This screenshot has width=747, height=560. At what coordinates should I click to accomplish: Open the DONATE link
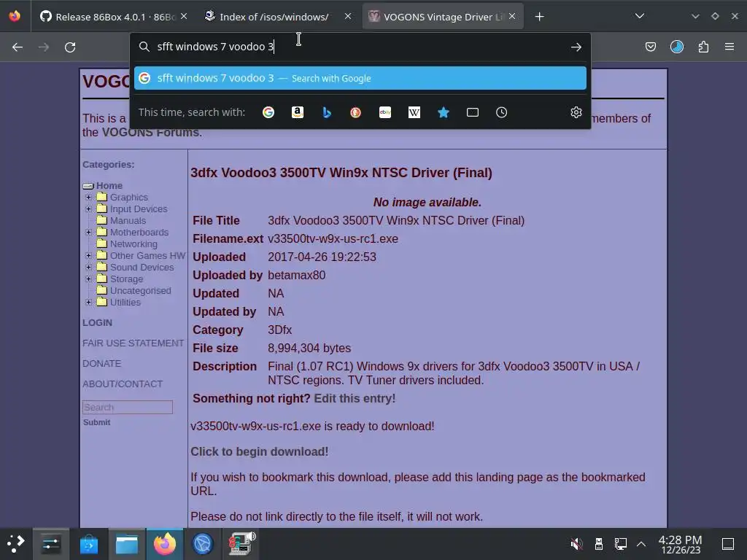[101, 363]
